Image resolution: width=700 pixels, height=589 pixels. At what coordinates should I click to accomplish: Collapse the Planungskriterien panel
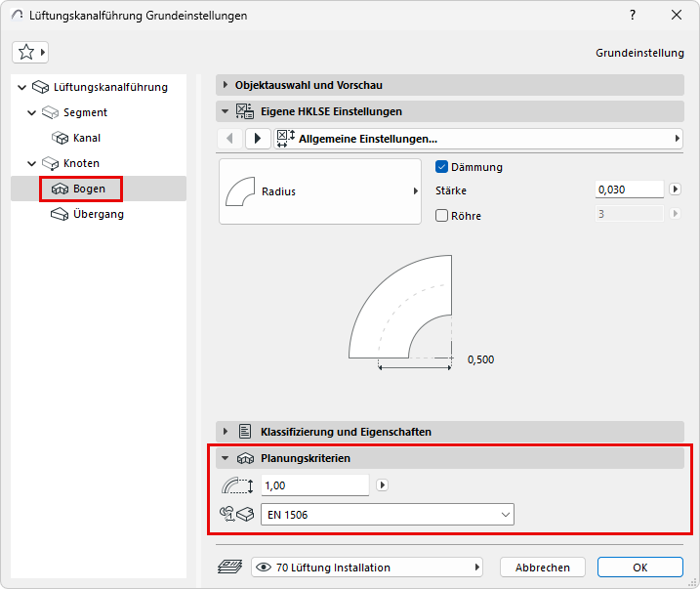[x=226, y=458]
